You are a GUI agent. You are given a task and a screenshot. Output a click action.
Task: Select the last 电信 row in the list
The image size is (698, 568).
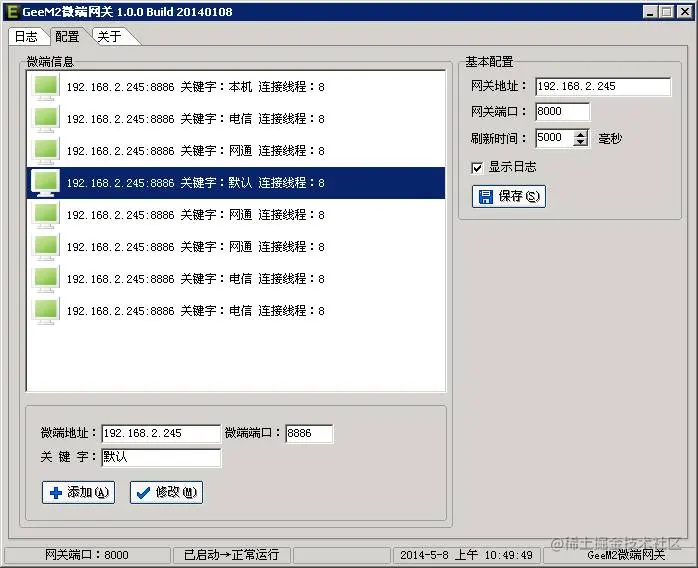(236, 311)
